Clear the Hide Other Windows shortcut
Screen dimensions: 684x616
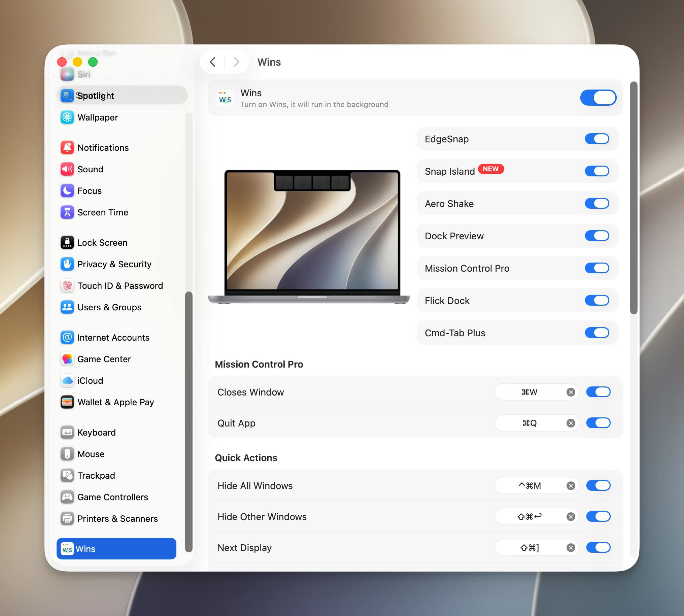571,517
